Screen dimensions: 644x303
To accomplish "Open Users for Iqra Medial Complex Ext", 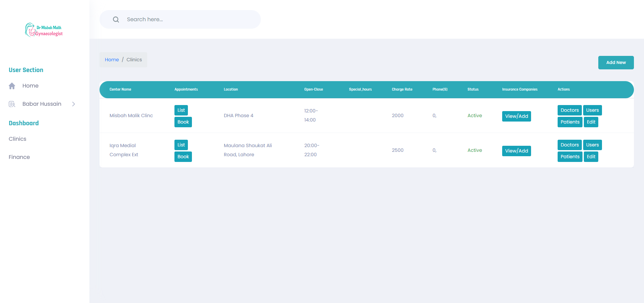I will pyautogui.click(x=592, y=145).
